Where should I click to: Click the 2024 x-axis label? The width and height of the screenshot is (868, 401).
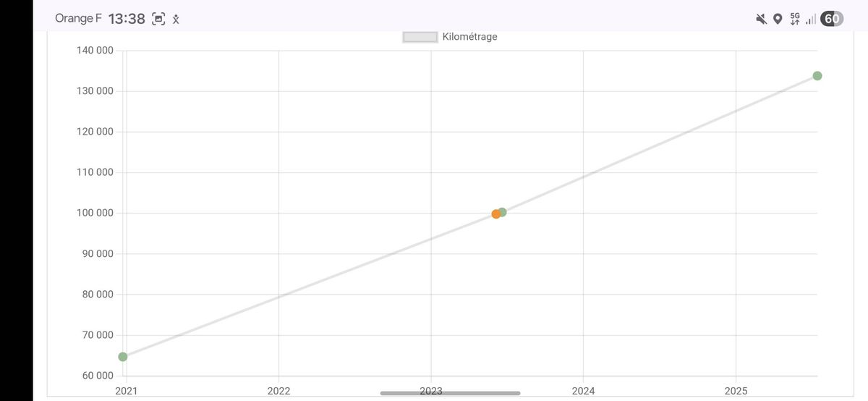[x=583, y=391]
